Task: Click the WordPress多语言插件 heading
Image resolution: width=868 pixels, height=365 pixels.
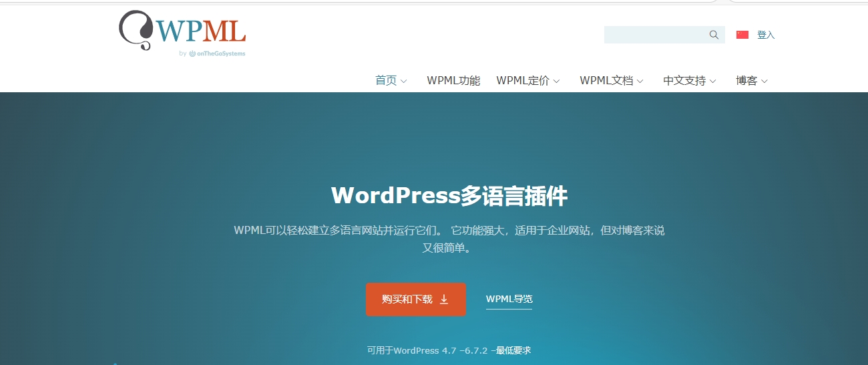Action: click(x=449, y=195)
